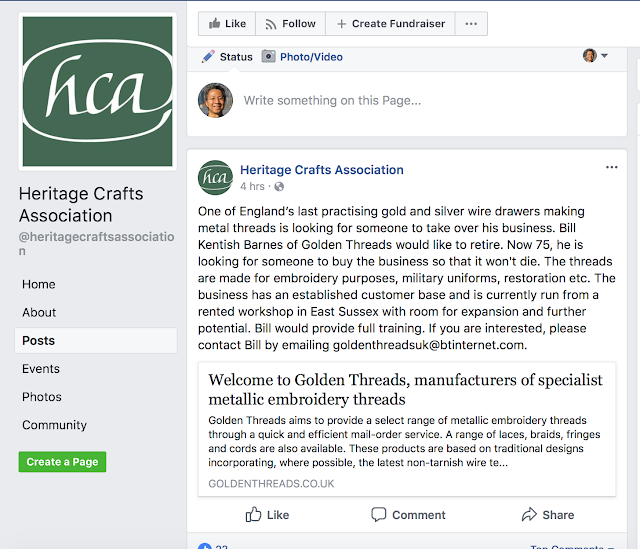Select the Status composer tab
This screenshot has height=549, width=640.
coord(228,57)
